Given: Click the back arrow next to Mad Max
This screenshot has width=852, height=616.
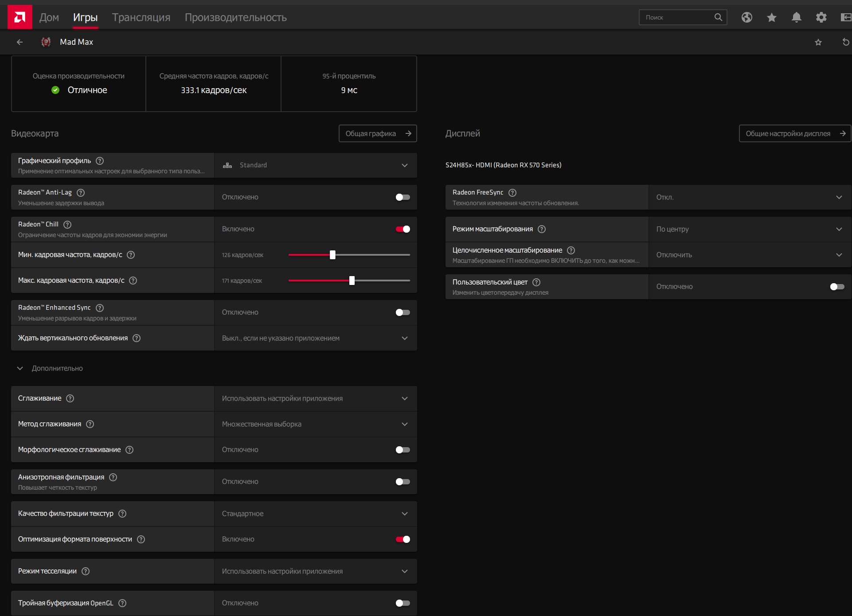Looking at the screenshot, I should [x=20, y=42].
